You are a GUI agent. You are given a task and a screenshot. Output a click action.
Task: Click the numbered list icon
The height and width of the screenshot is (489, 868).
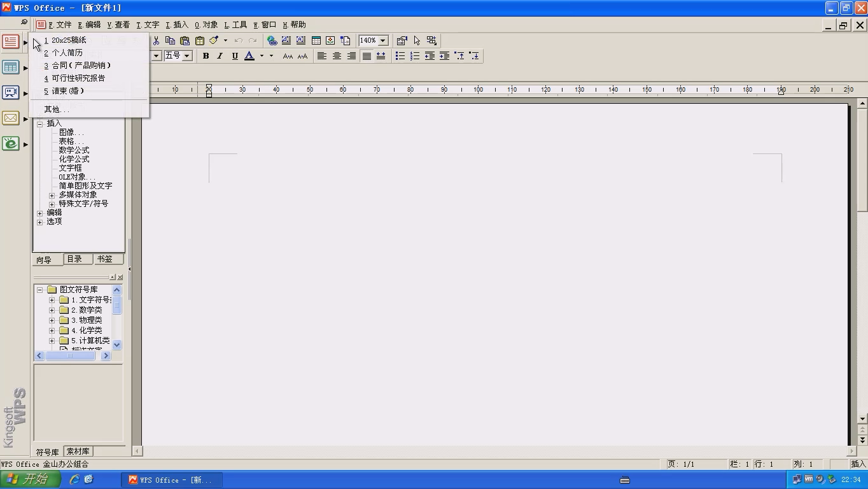tap(414, 56)
